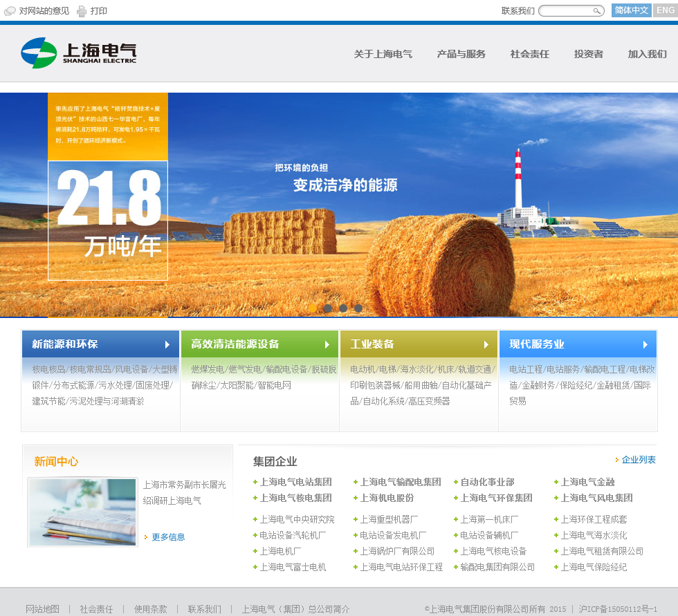Click plus icon beside 上海重型机器厂
This screenshot has height=616, width=678.
pos(356,519)
